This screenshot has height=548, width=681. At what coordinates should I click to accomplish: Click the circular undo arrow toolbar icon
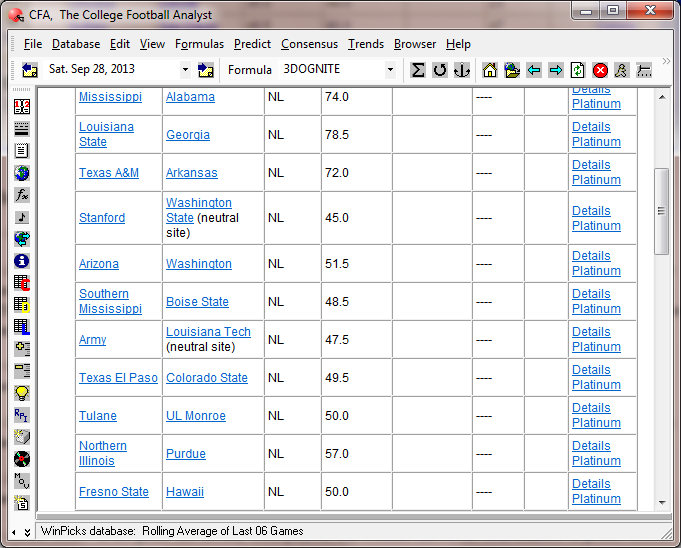pyautogui.click(x=440, y=70)
